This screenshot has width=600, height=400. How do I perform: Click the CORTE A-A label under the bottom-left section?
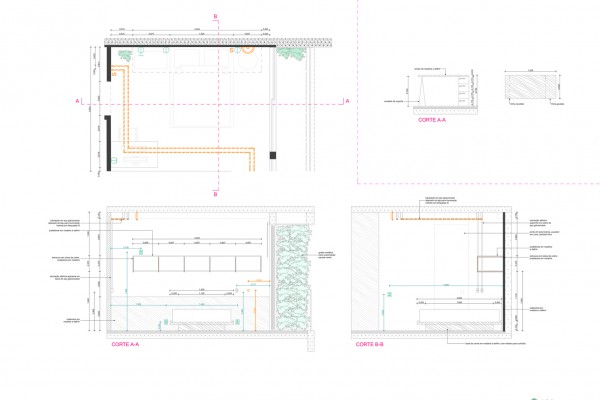click(125, 344)
